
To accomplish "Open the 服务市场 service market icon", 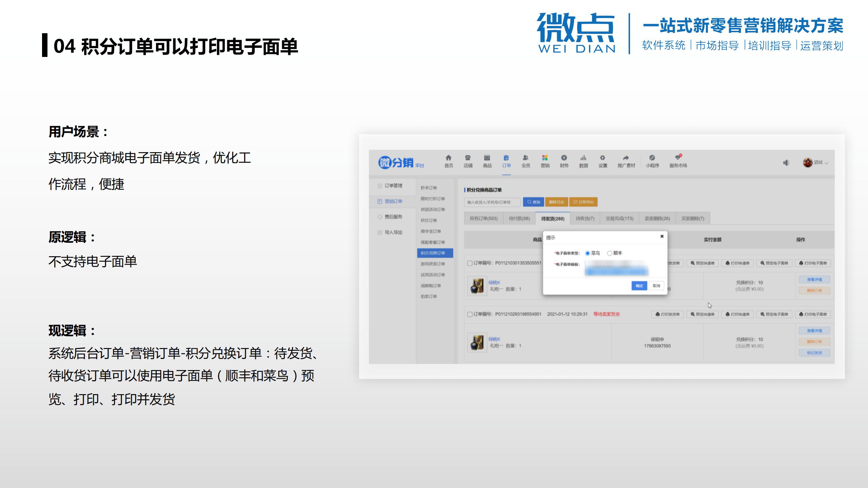I will point(678,157).
